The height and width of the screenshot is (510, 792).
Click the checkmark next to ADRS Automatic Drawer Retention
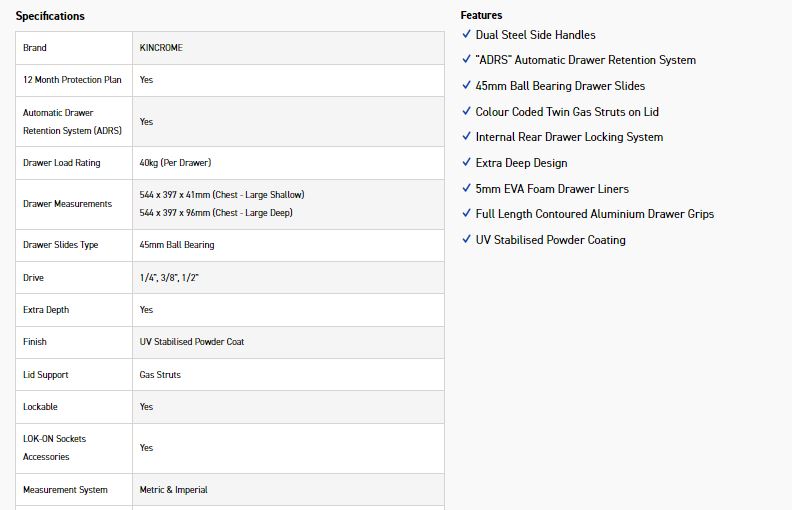pos(466,60)
